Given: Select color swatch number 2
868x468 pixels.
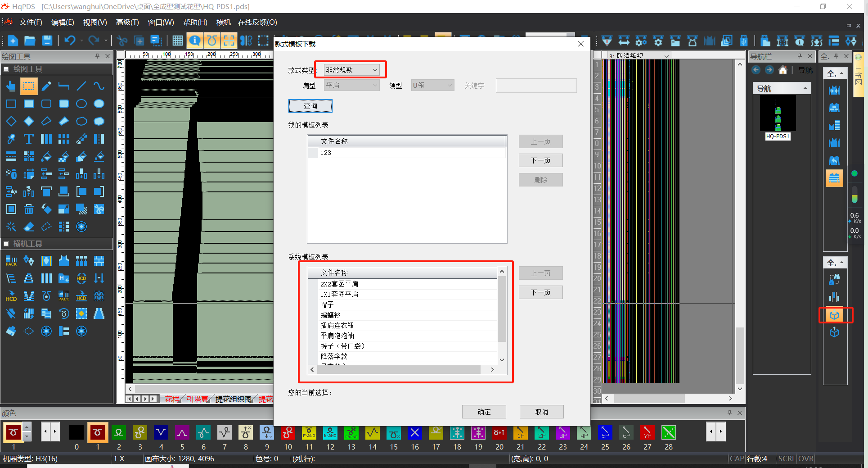Looking at the screenshot, I should (119, 432).
